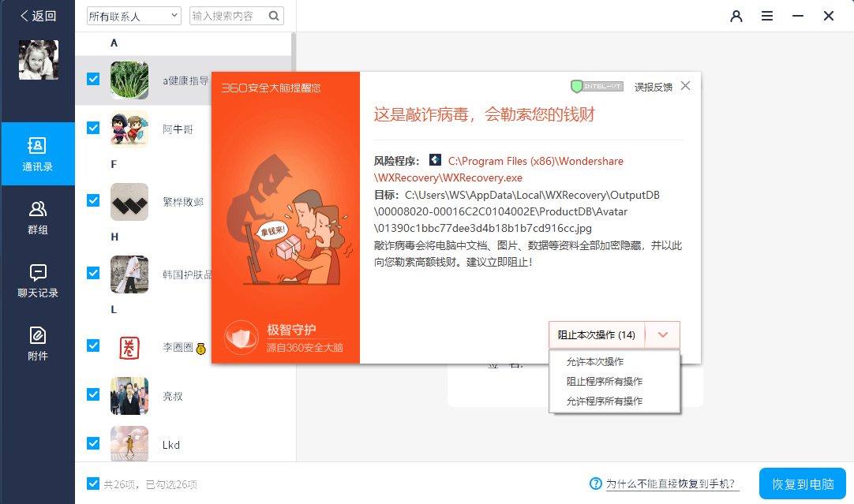Toggle the action dropdown arrow in 360 alert
Viewport: 854px width, 504px height.
[x=663, y=334]
